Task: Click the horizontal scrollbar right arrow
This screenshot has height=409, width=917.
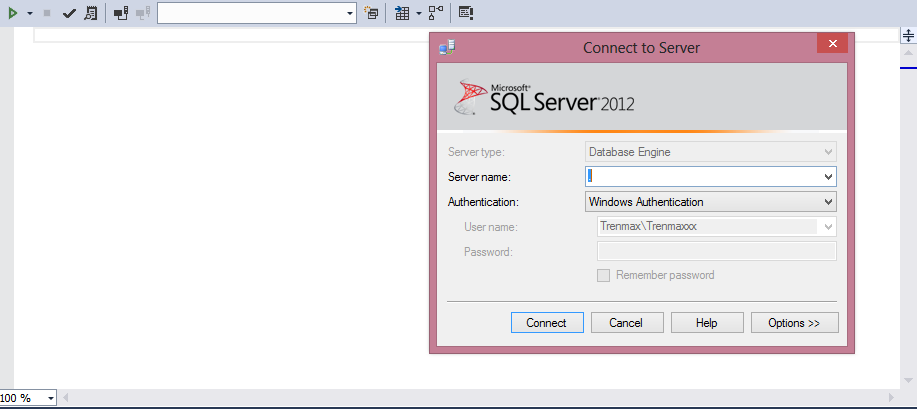Action: [892, 398]
